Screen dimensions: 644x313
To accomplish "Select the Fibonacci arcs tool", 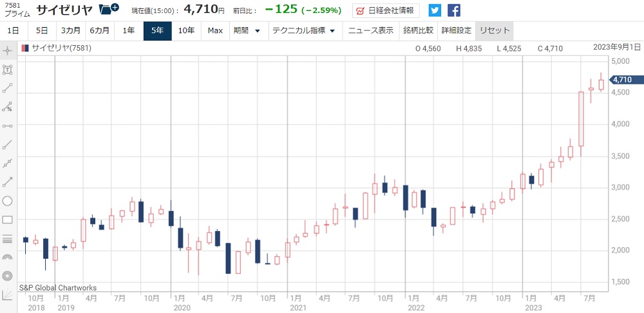I will (7, 257).
